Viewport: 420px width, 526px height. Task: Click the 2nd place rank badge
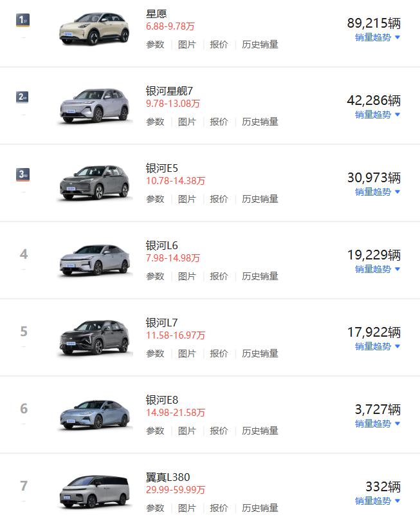[x=23, y=97]
